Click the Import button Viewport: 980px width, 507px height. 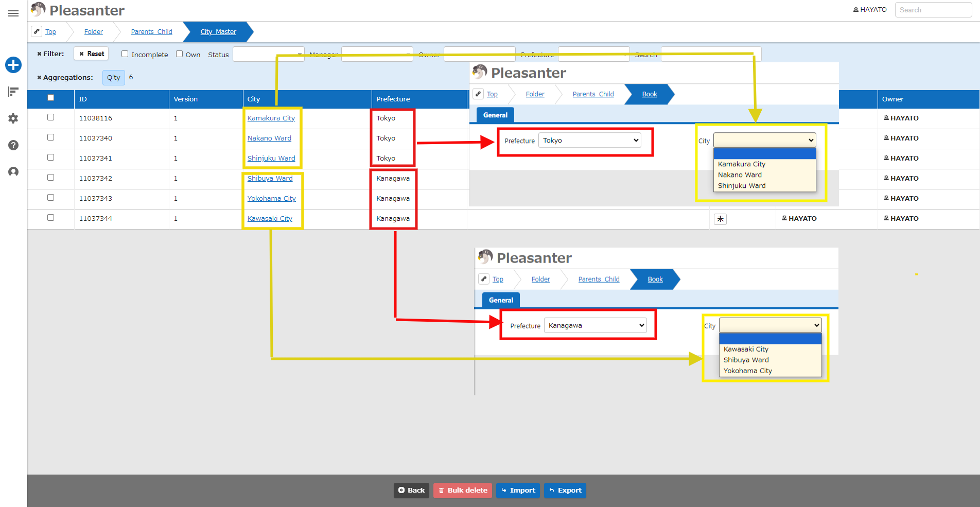(518, 491)
